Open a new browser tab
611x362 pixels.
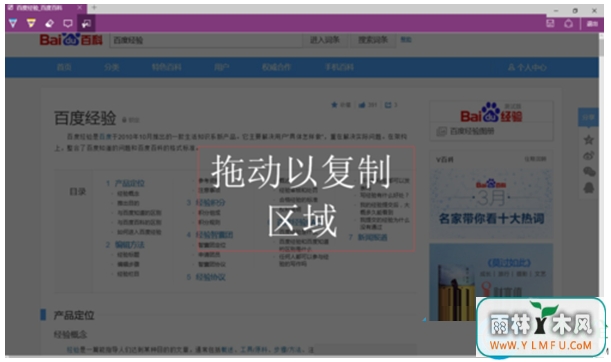tap(94, 7)
